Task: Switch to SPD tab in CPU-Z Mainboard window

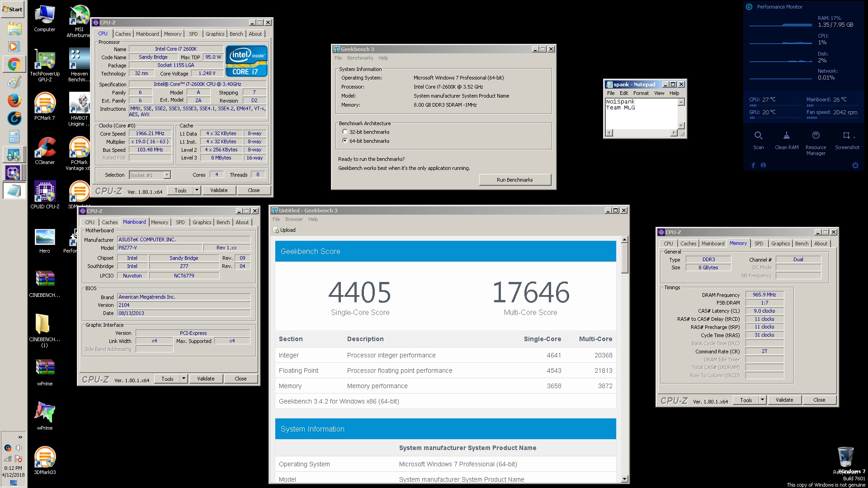Action: click(x=180, y=222)
